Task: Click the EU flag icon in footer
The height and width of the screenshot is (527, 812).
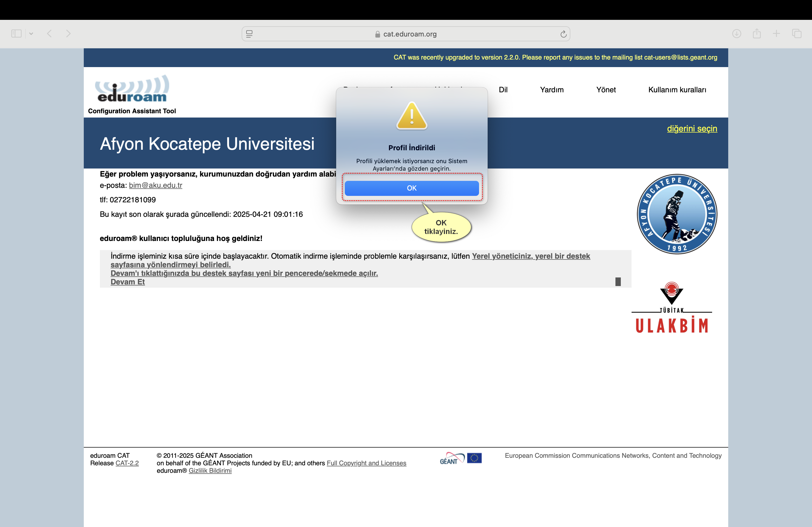Action: tap(474, 458)
